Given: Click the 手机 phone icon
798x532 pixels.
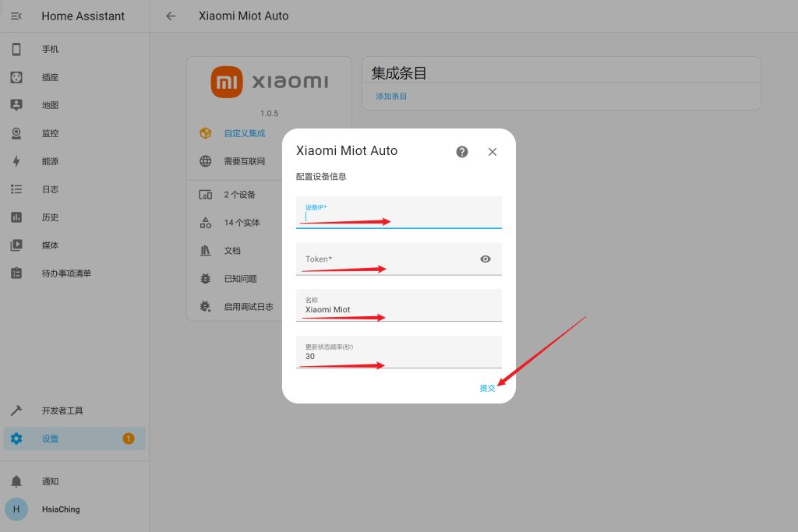Looking at the screenshot, I should pos(16,49).
